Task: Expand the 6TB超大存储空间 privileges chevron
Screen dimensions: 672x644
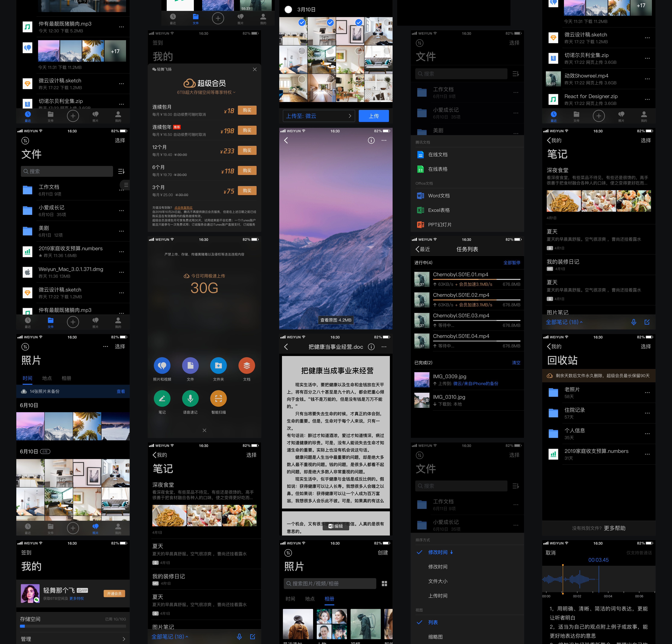Action: tap(234, 92)
